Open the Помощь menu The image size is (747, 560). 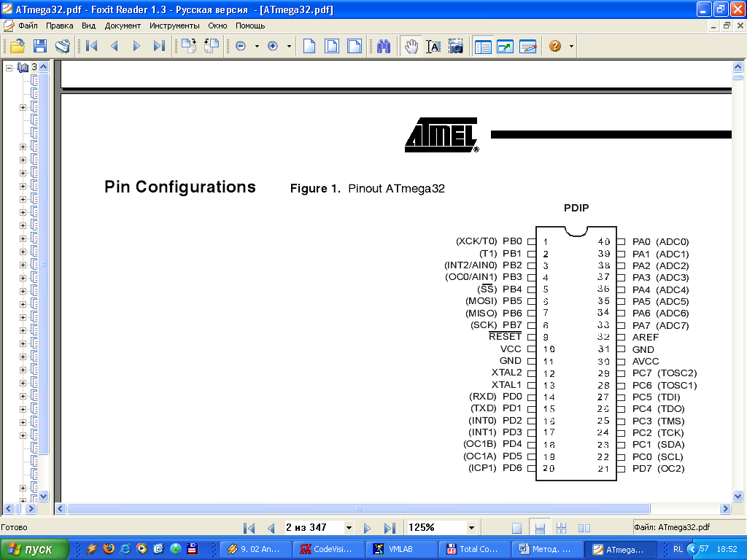coord(250,26)
